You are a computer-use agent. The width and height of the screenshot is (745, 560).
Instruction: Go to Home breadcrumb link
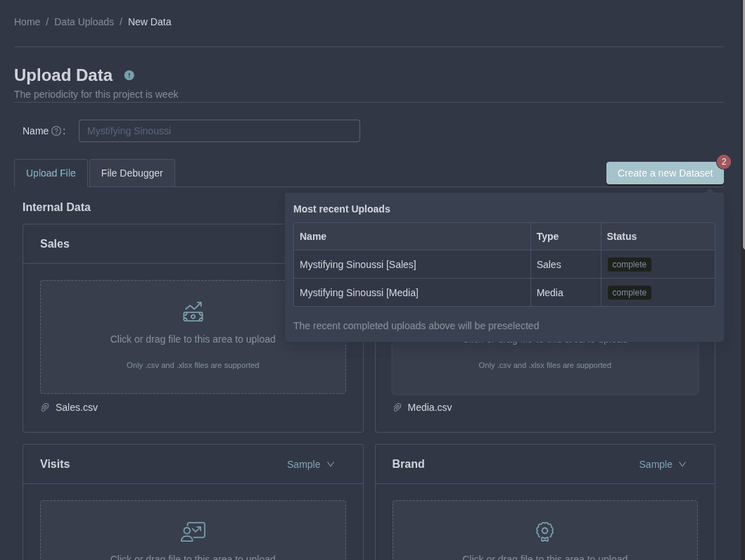27,22
